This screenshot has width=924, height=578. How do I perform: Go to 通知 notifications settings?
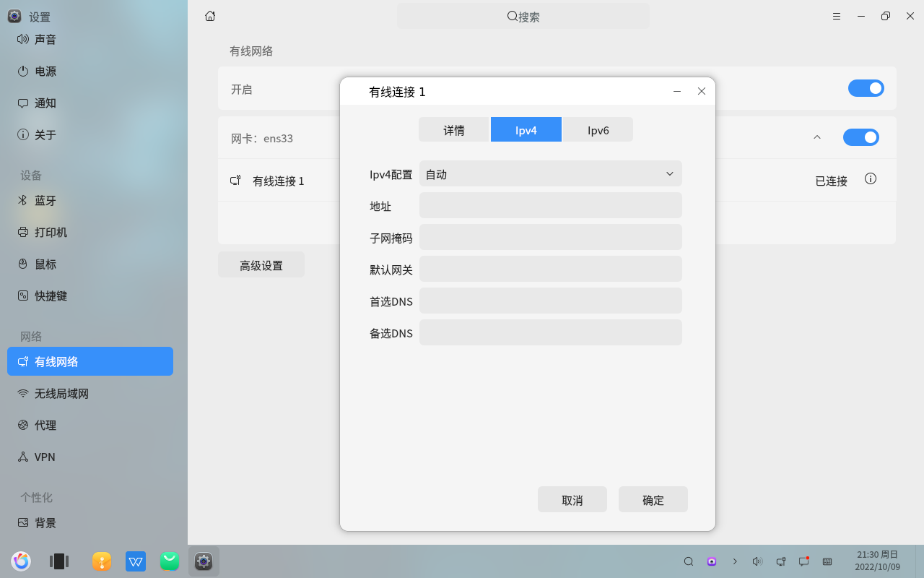pos(90,103)
